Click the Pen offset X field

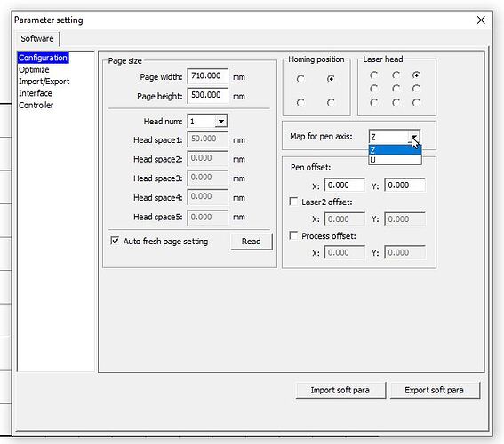(x=345, y=186)
